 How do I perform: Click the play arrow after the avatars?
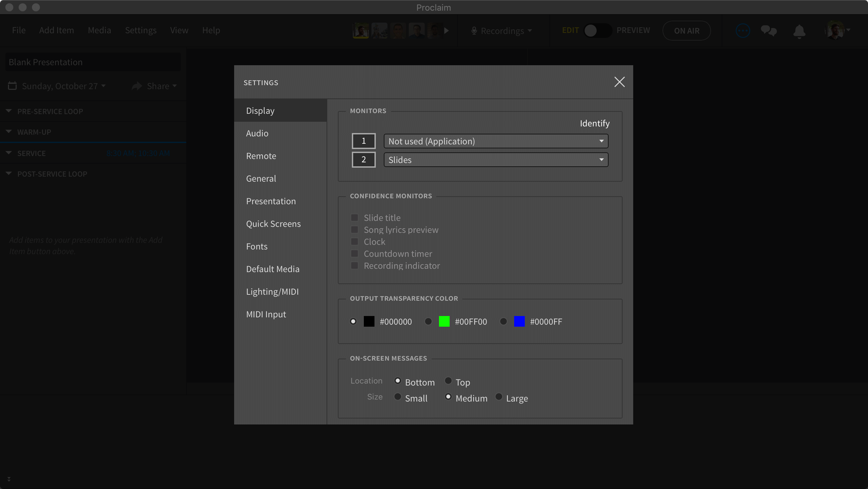tap(446, 31)
